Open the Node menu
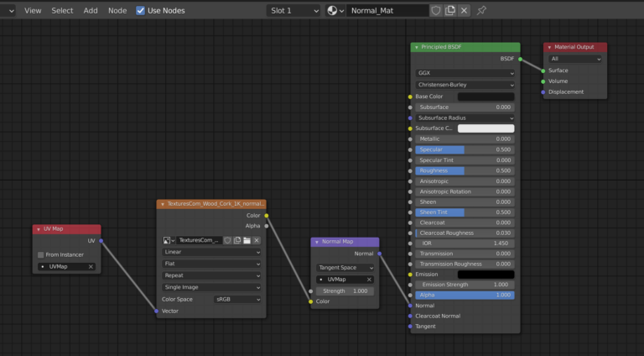 click(117, 11)
